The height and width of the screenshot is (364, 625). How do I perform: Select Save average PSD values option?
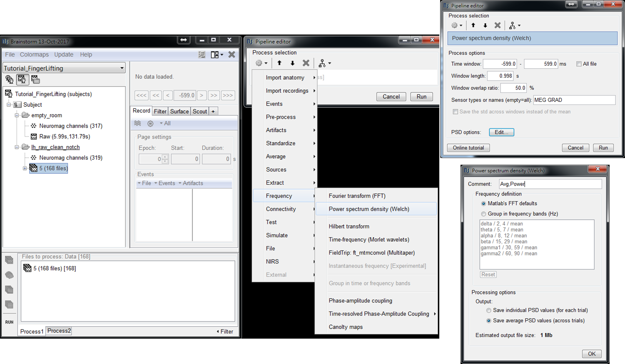489,321
